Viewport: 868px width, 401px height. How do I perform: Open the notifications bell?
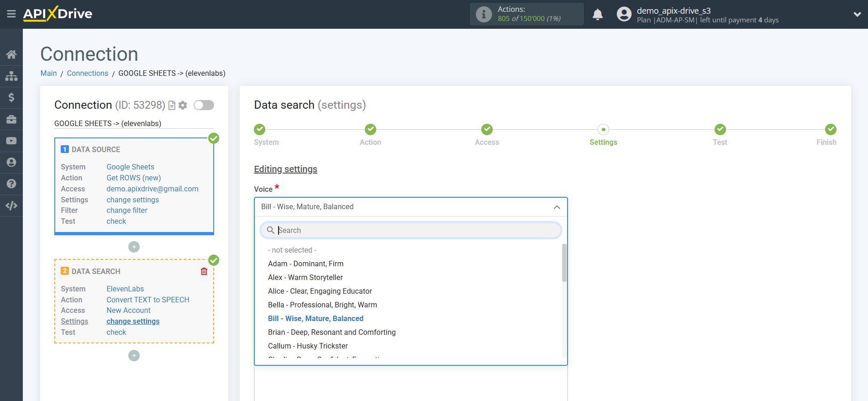(597, 15)
